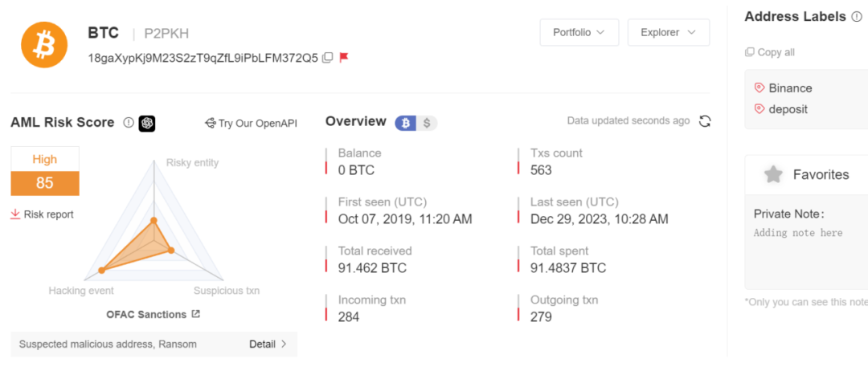The width and height of the screenshot is (868, 367).
Task: Click the Favorites star icon
Action: [773, 175]
